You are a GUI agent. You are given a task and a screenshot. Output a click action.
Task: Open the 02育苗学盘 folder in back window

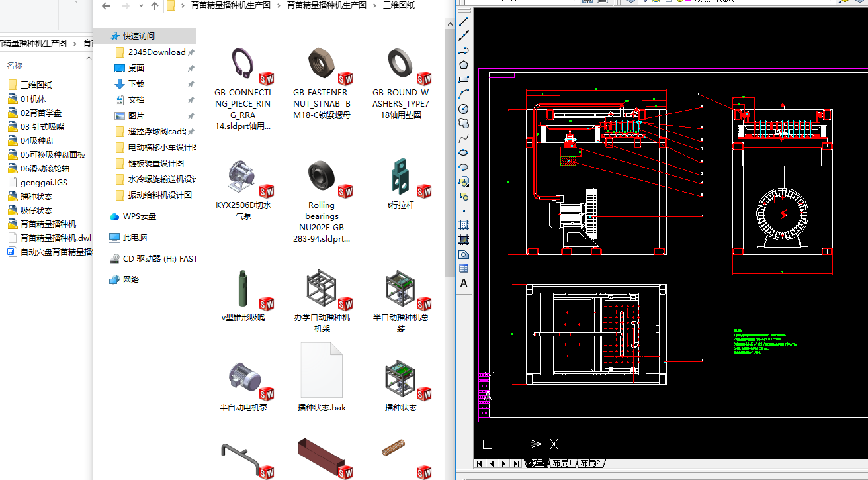coord(41,113)
